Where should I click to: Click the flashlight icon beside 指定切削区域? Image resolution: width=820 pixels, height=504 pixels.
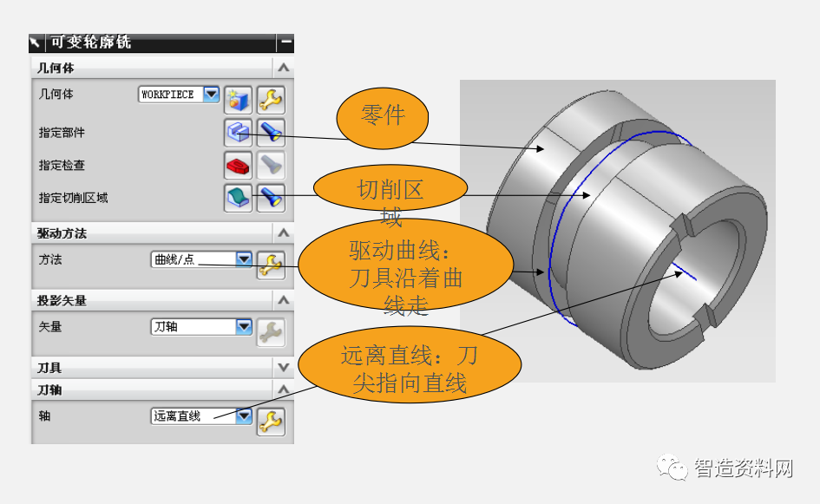click(268, 198)
